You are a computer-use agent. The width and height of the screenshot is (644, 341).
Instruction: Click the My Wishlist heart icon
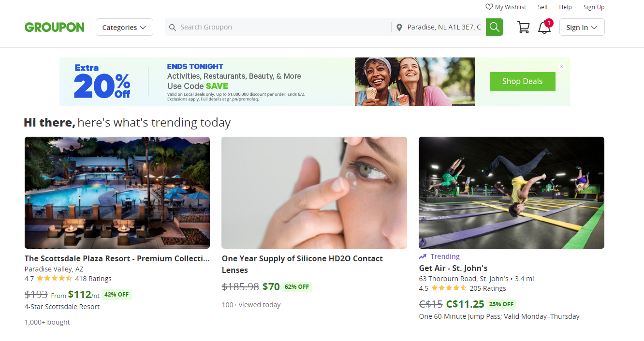click(x=489, y=7)
